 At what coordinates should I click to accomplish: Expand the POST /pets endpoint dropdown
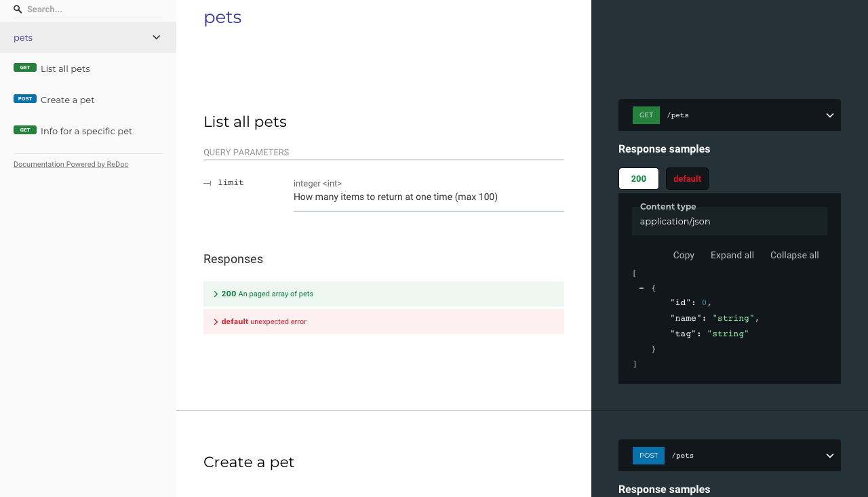coord(830,456)
